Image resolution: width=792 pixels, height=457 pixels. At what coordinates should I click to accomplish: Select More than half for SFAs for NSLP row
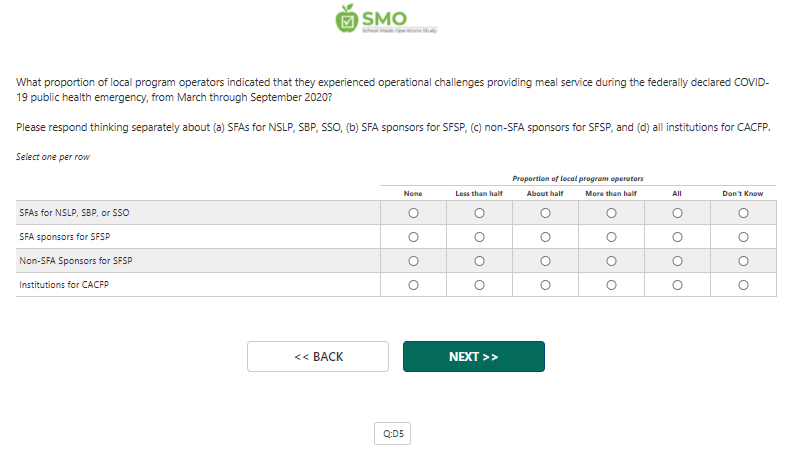(611, 213)
